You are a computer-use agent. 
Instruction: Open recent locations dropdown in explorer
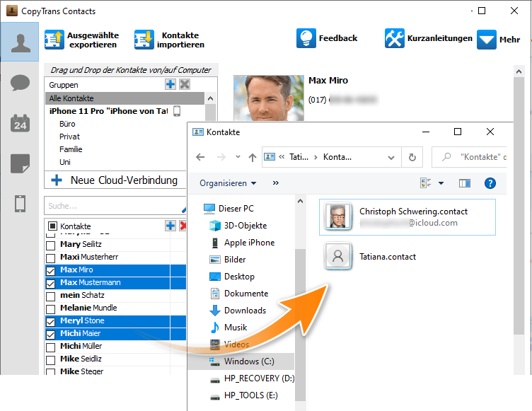[238, 157]
